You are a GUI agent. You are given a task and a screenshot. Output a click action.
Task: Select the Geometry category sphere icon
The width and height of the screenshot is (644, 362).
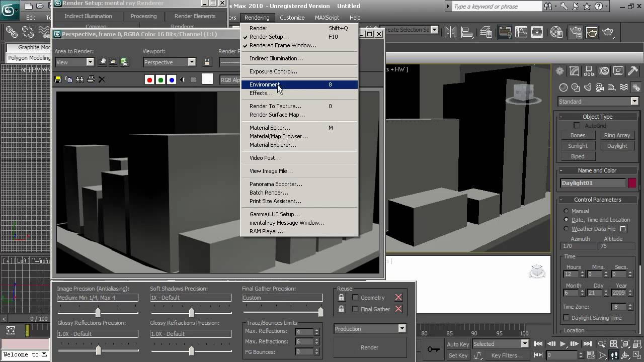[x=563, y=87]
